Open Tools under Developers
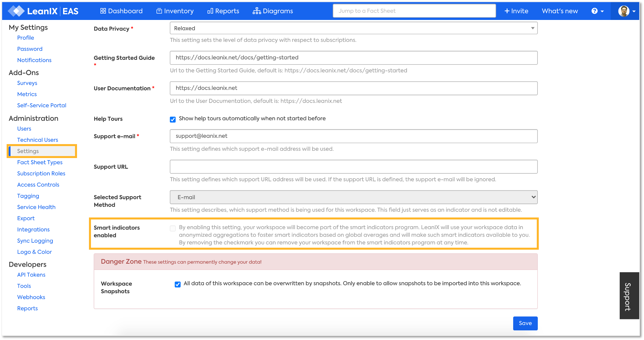Screen dimensions: 644x340 point(24,286)
